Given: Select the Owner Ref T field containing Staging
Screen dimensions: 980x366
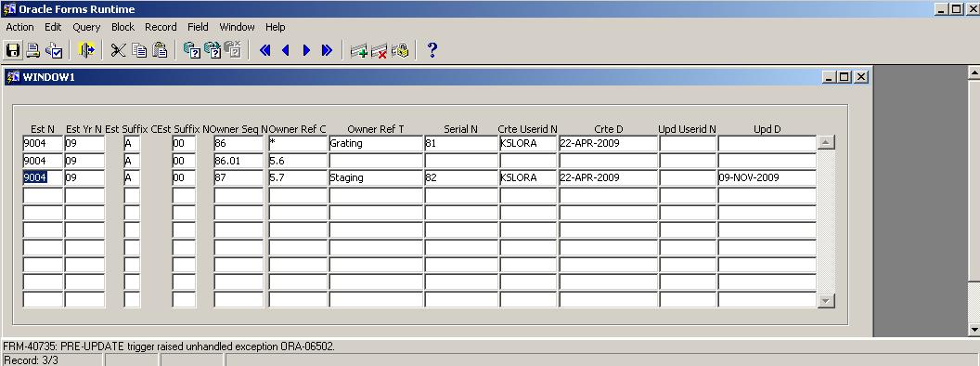Looking at the screenshot, I should 376,177.
